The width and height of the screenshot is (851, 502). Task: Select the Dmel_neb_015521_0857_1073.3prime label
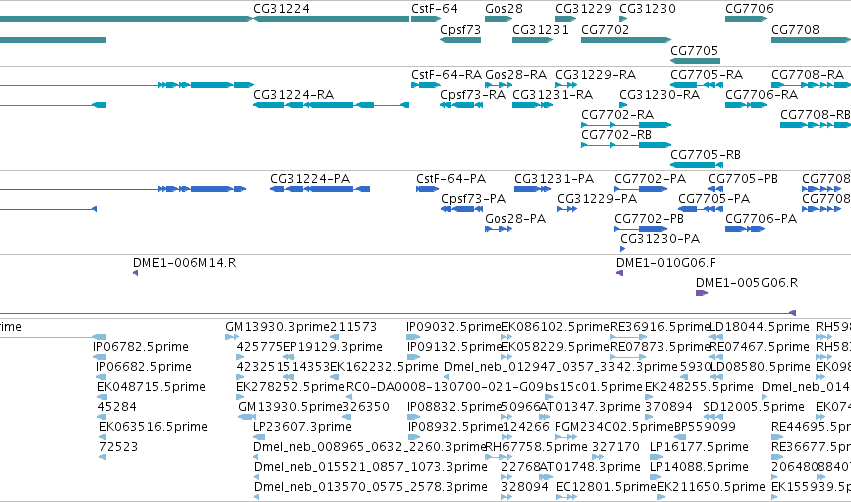370,467
